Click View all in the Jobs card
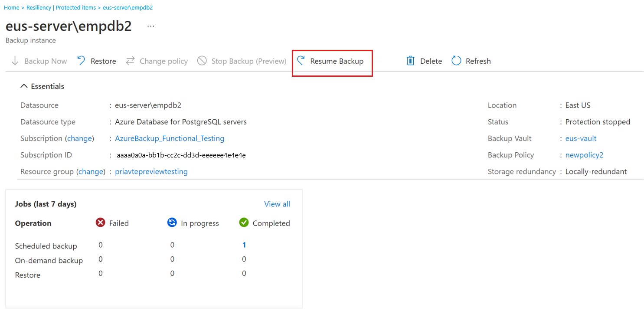The height and width of the screenshot is (321, 644). [x=277, y=204]
